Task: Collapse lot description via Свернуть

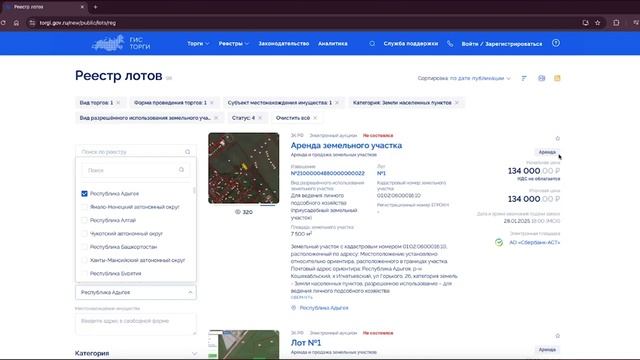Action: click(302, 298)
